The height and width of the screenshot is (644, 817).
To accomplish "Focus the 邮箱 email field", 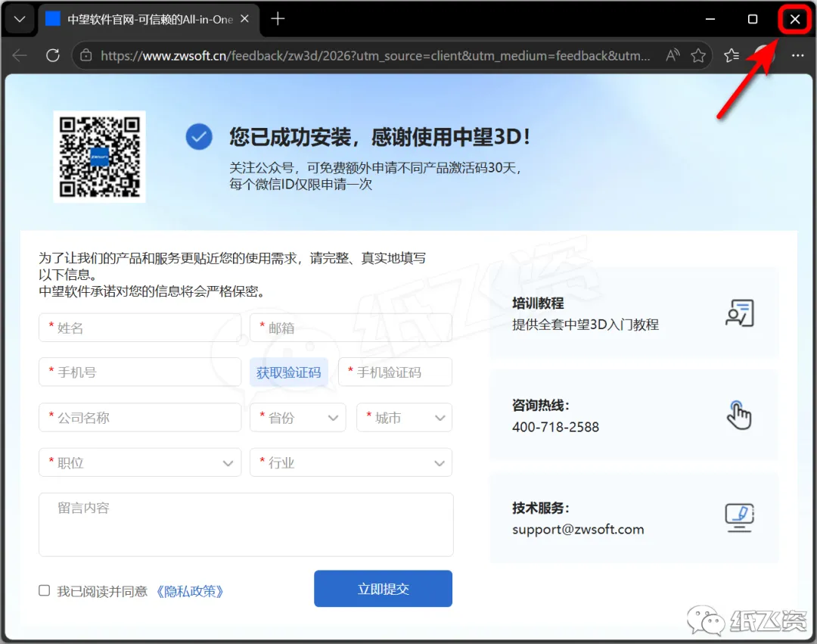I will [351, 328].
